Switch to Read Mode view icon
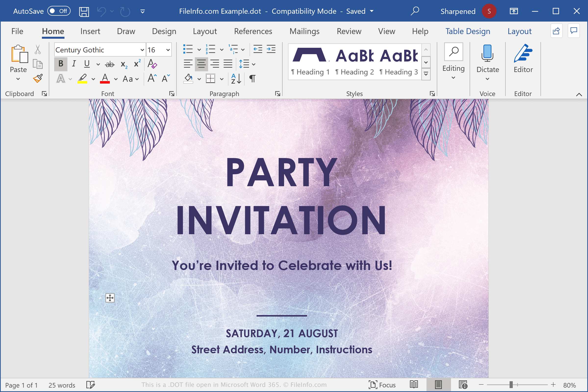Viewport: 588px width, 392px height. pyautogui.click(x=414, y=384)
